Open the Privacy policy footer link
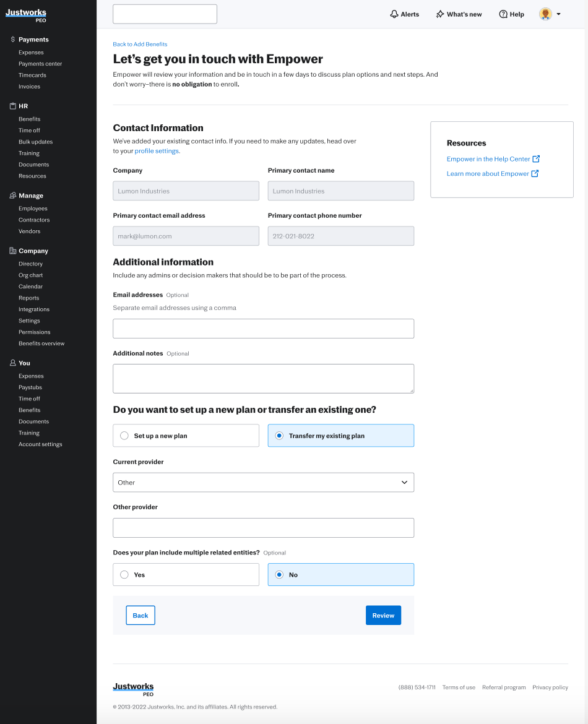 (550, 687)
